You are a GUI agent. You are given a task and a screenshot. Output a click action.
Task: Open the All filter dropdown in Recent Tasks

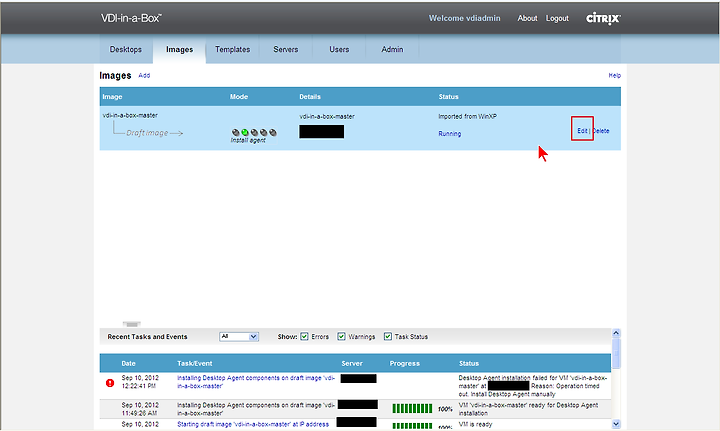coord(239,336)
